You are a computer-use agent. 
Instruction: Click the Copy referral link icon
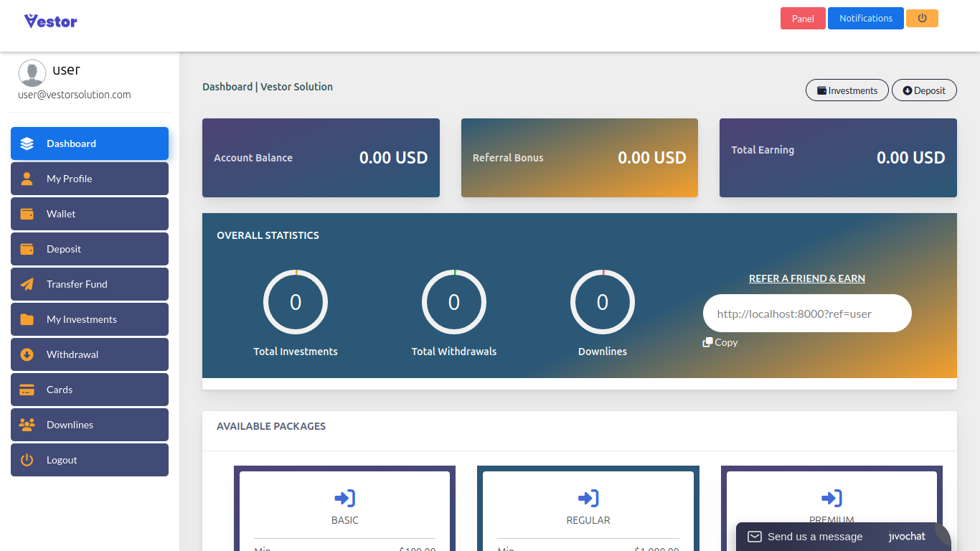pos(707,342)
